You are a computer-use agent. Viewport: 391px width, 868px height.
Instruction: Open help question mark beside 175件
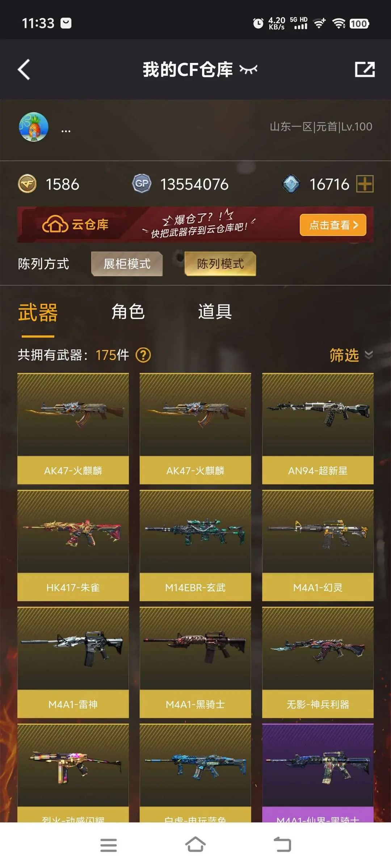(x=143, y=355)
